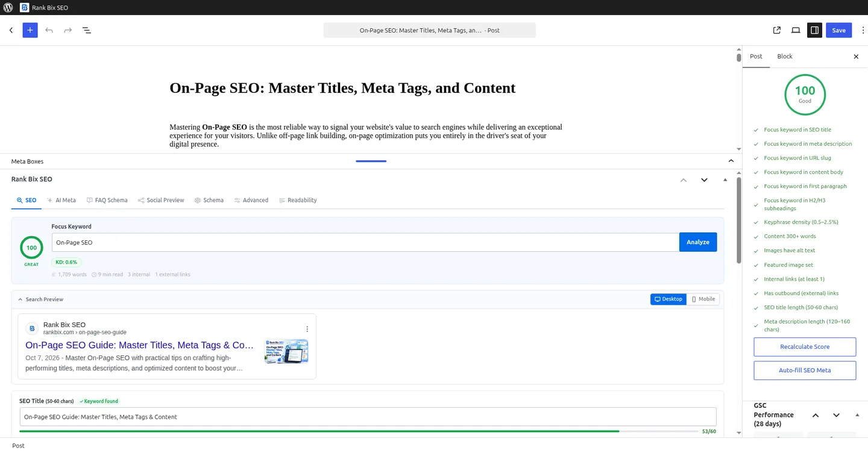868x453 pixels.
Task: Open the document overview list icon
Action: [x=87, y=30]
